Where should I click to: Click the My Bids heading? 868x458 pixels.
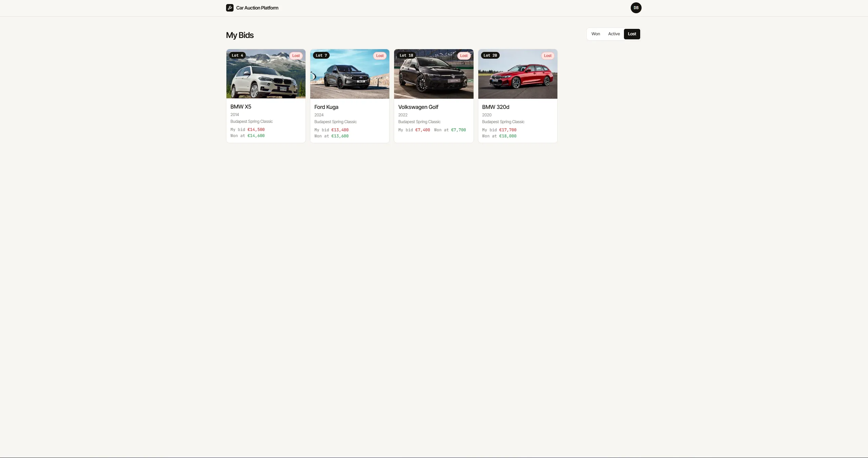240,35
